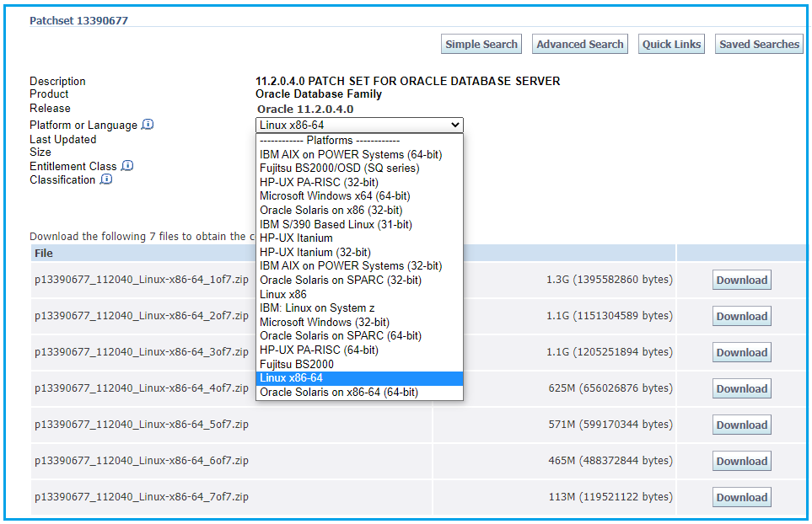Viewport: 812px width, 524px height.
Task: Click file name p13390677_112040_Linux-x86-64_3of7.zip
Action: coord(142,352)
